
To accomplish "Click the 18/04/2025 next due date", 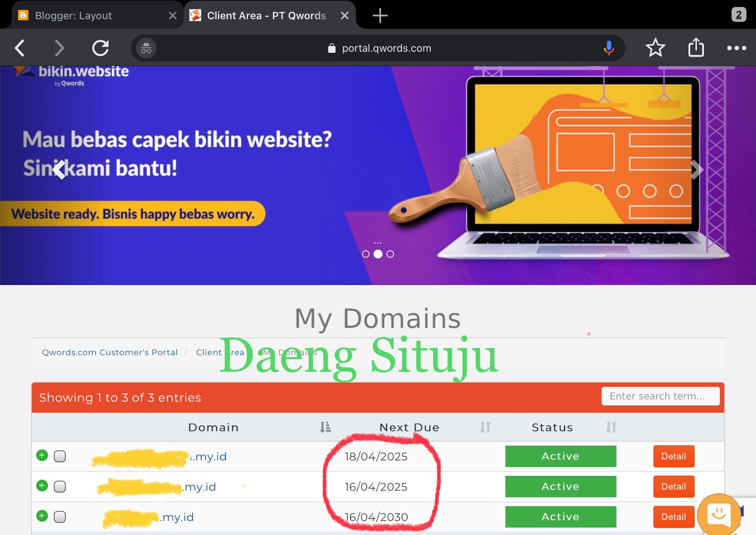I will point(376,457).
